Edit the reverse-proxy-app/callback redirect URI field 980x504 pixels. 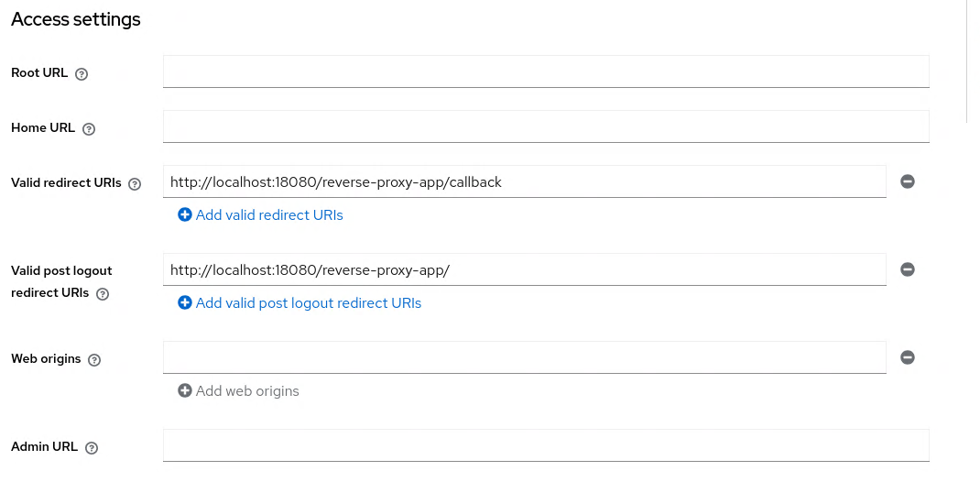(524, 181)
